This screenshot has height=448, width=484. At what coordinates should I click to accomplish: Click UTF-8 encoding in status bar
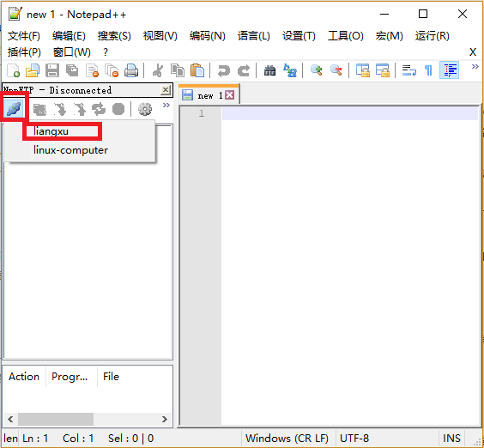tap(354, 438)
